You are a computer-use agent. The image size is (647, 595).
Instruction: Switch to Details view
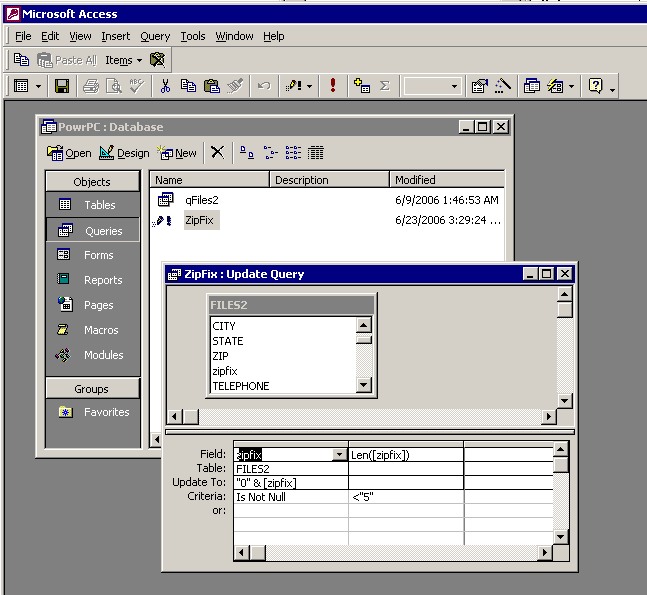click(316, 152)
